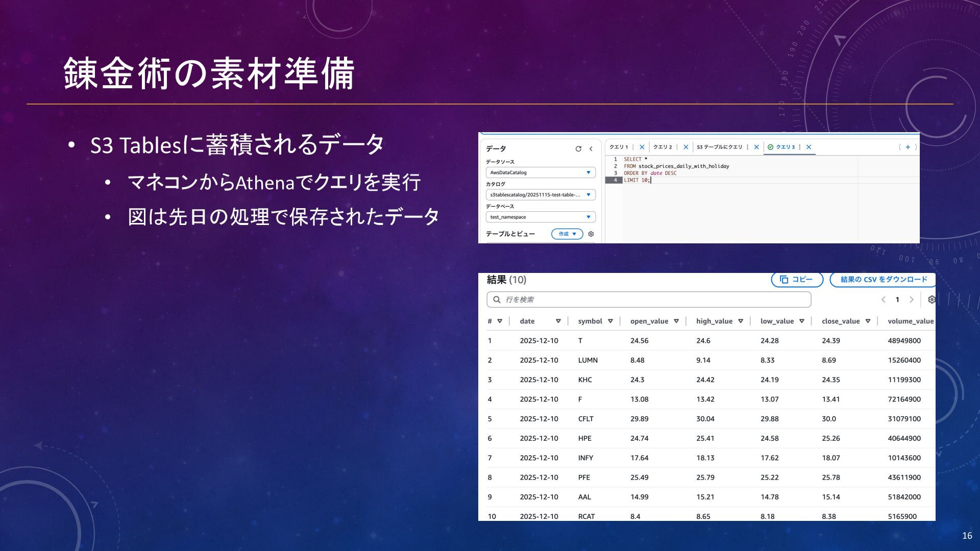The width and height of the screenshot is (980, 551).
Task: Open results table preferences gear
Action: pyautogui.click(x=931, y=299)
